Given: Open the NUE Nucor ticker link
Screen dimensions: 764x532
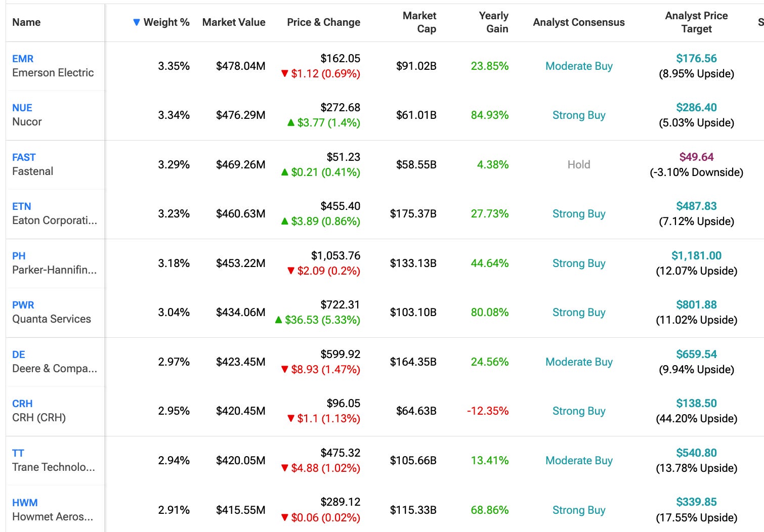Looking at the screenshot, I should (x=22, y=108).
